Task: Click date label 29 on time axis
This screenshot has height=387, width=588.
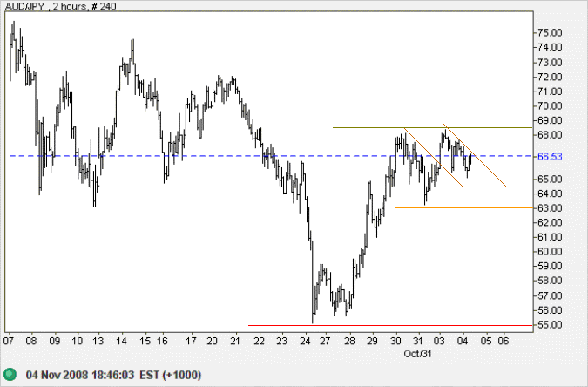Action: tap(372, 341)
